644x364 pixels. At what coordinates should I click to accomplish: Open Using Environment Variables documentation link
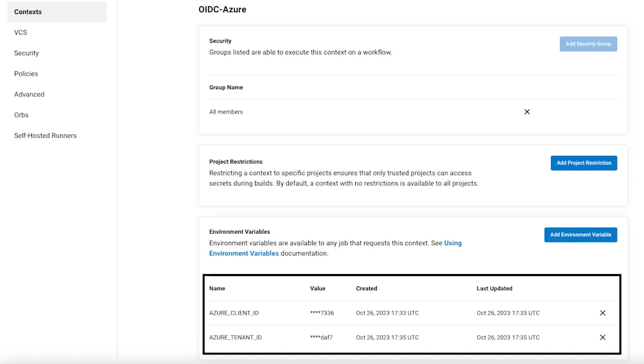335,248
